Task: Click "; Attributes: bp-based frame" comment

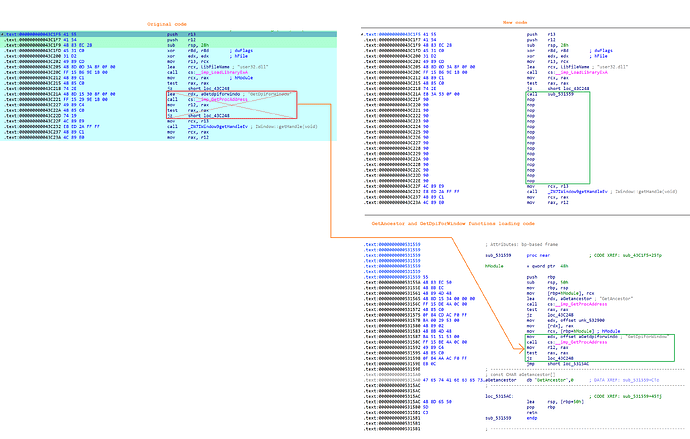Action: pyautogui.click(x=521, y=244)
